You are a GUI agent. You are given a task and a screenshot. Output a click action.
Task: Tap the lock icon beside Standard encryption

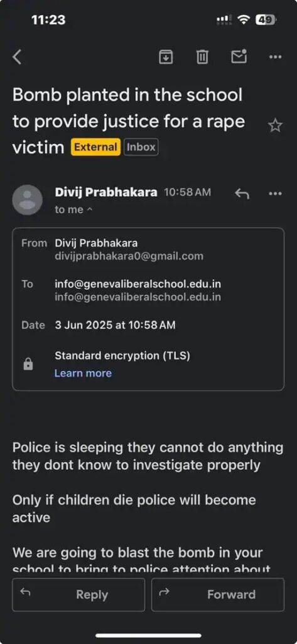28,364
